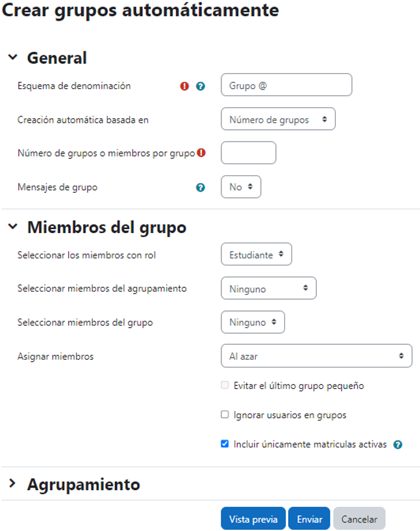Click the Vista previa button
Image resolution: width=420 pixels, height=531 pixels.
pos(253,518)
